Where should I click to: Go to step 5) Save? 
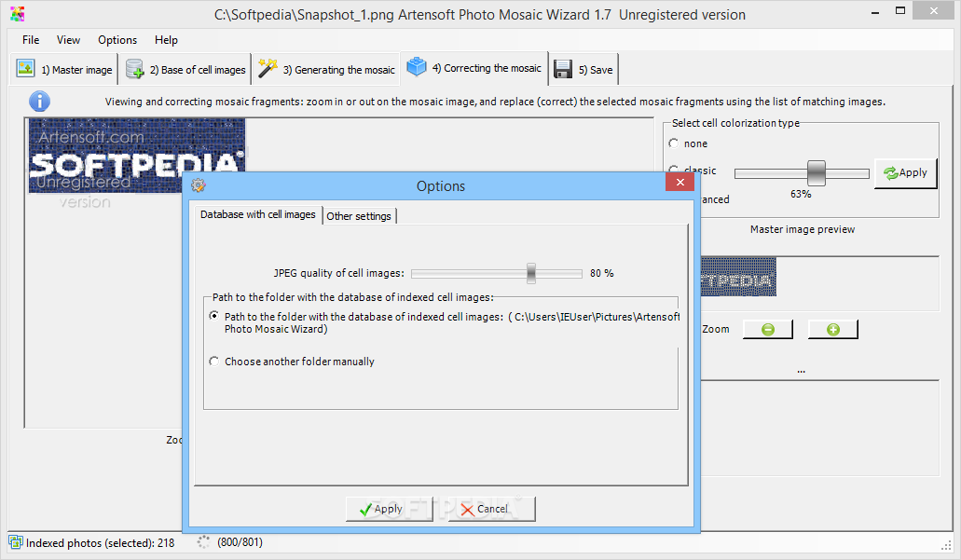click(x=583, y=69)
